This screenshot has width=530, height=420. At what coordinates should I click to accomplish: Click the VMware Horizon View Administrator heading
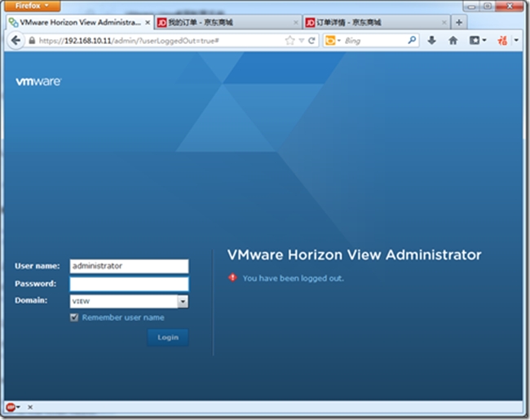tap(354, 255)
